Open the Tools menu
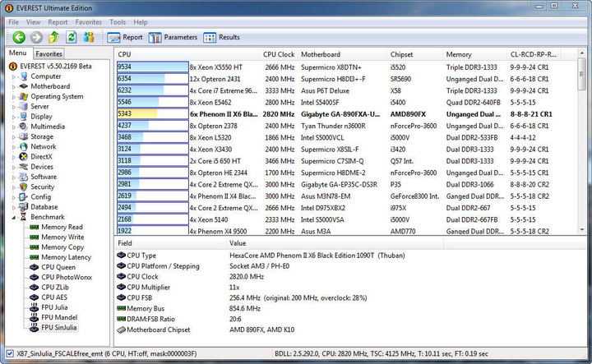The width and height of the screenshot is (592, 364). (x=118, y=22)
